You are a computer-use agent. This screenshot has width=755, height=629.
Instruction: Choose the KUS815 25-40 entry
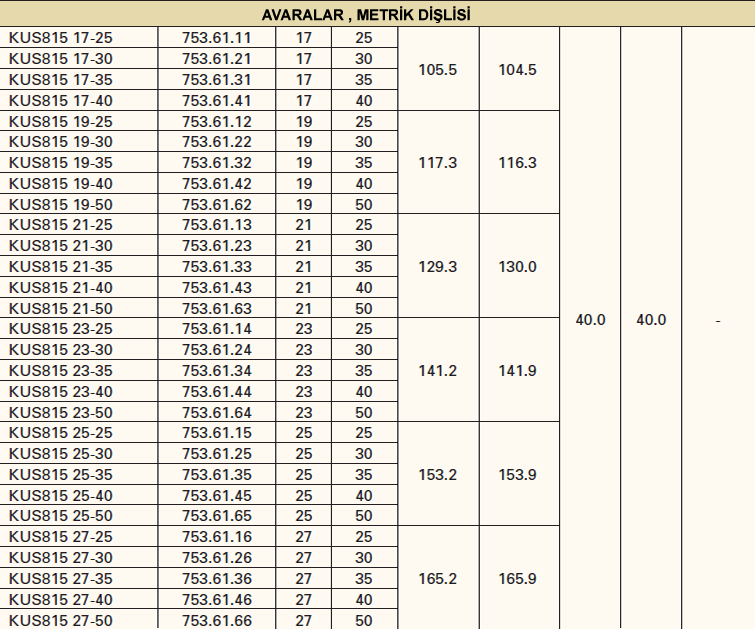(x=61, y=496)
